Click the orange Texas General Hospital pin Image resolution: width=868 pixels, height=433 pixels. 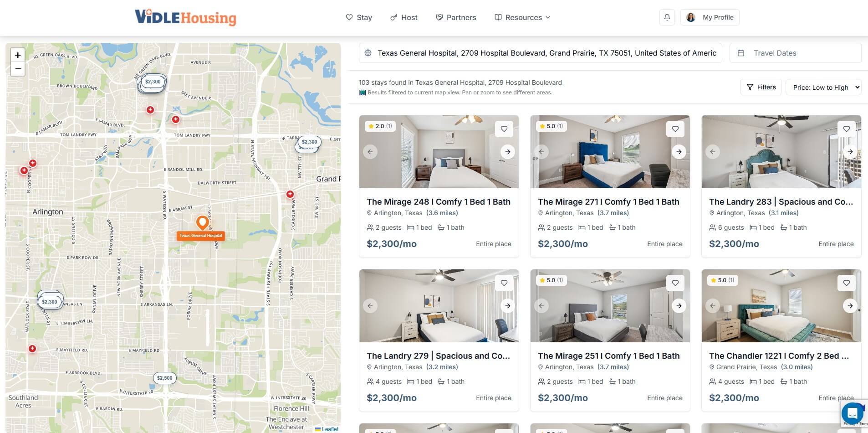point(202,223)
